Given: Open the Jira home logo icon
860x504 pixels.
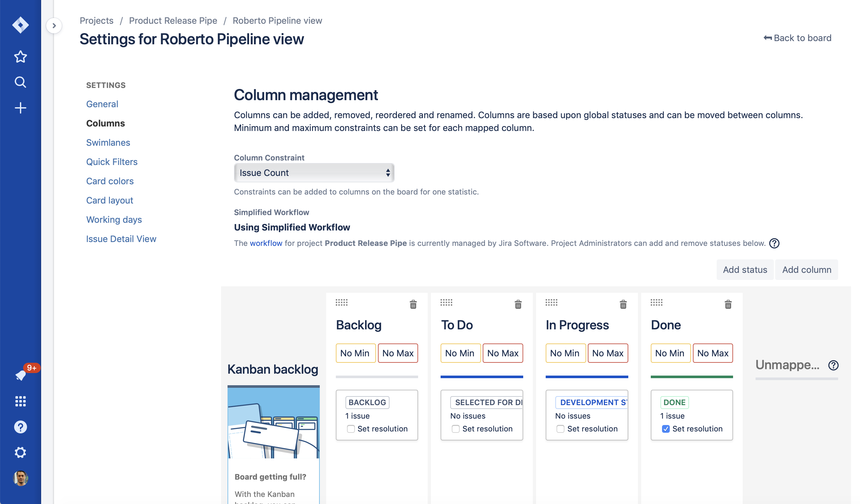Looking at the screenshot, I should click(21, 25).
